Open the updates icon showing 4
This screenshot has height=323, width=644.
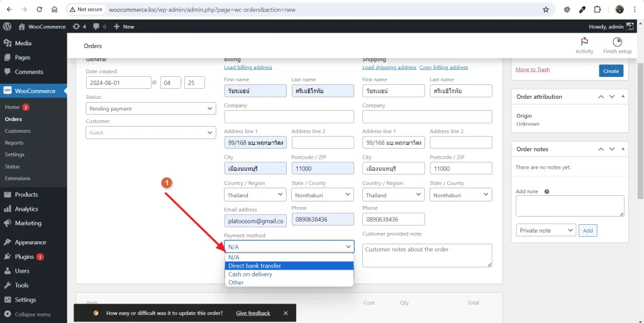click(79, 26)
